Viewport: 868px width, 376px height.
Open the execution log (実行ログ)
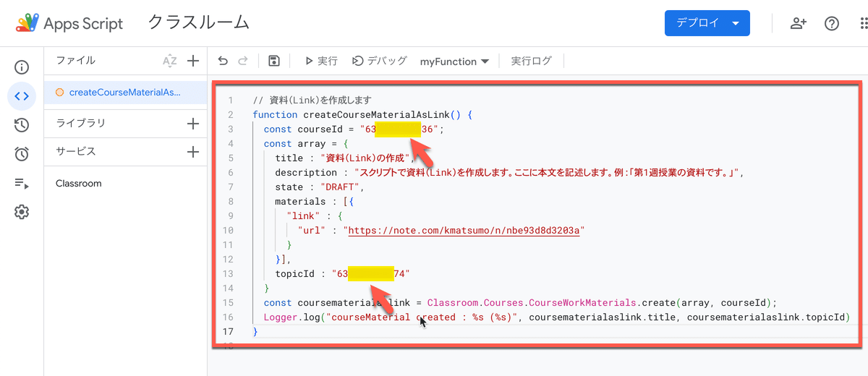click(531, 61)
